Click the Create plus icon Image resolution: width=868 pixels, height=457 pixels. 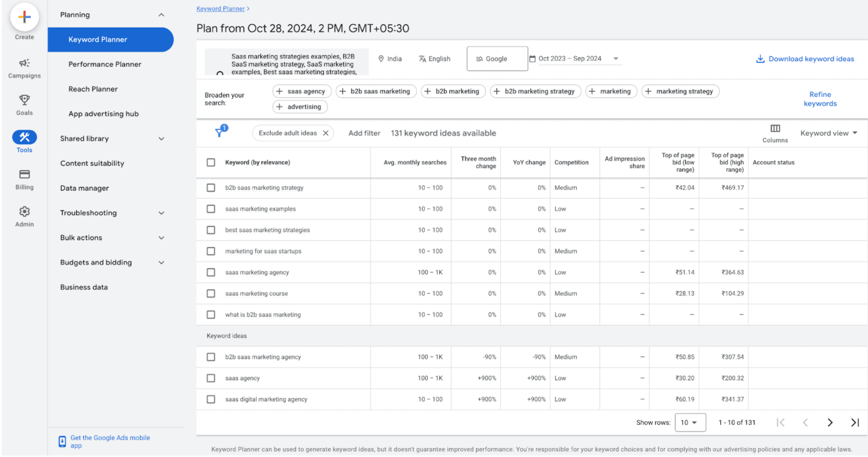(x=24, y=17)
